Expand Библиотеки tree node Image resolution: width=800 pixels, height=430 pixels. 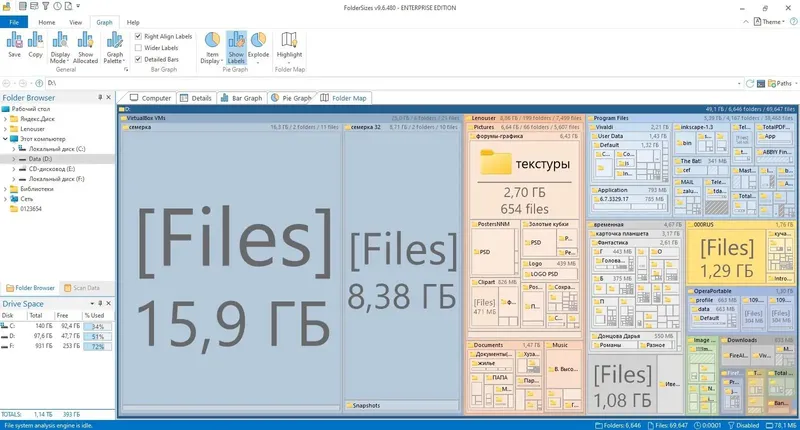tap(6, 189)
